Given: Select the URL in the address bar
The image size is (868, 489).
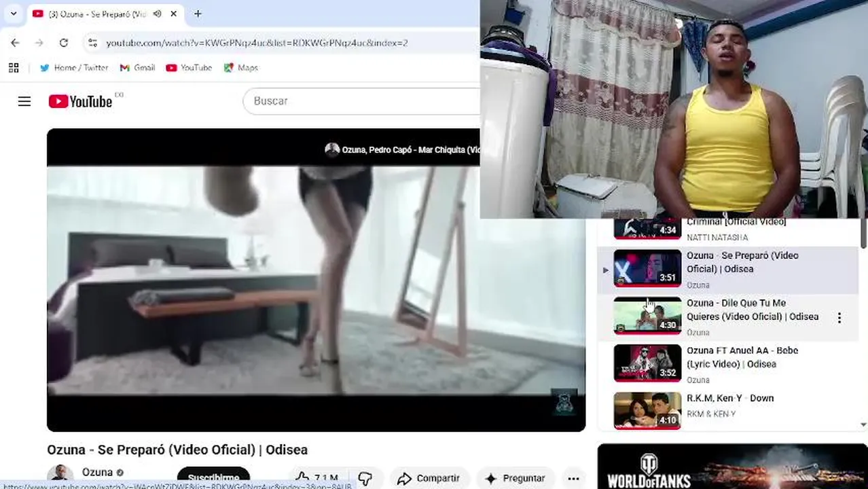Looking at the screenshot, I should point(257,43).
